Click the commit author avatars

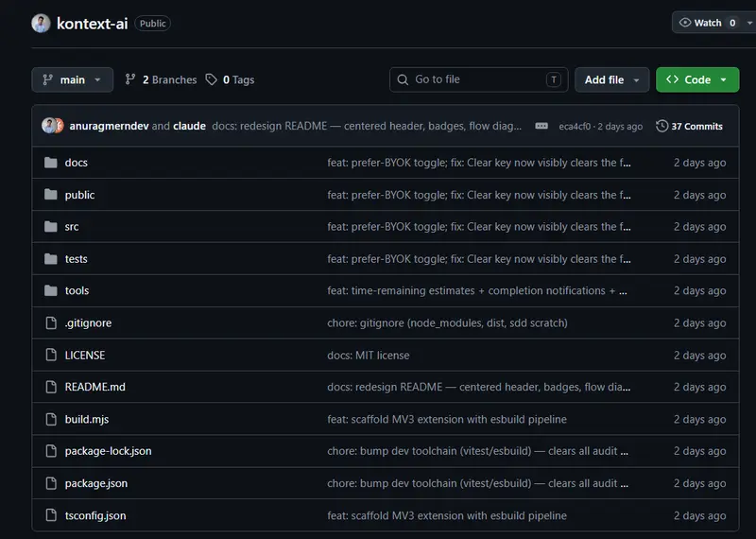coord(53,126)
